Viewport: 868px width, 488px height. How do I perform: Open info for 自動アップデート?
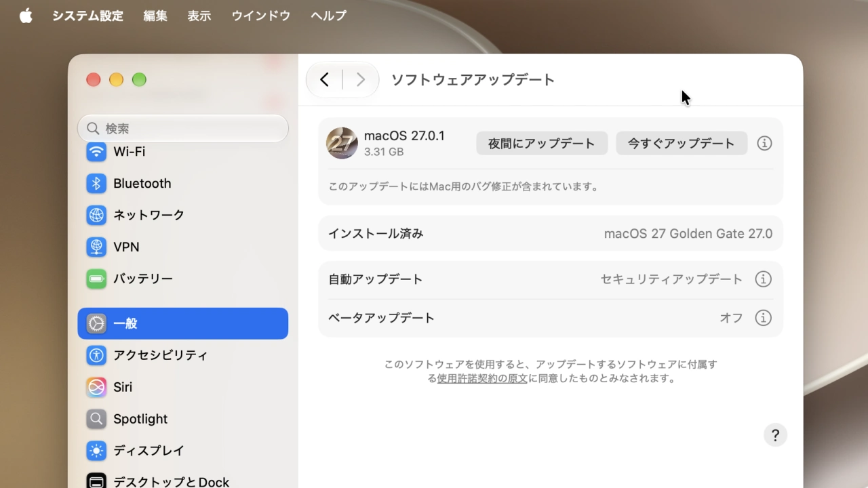(x=764, y=279)
